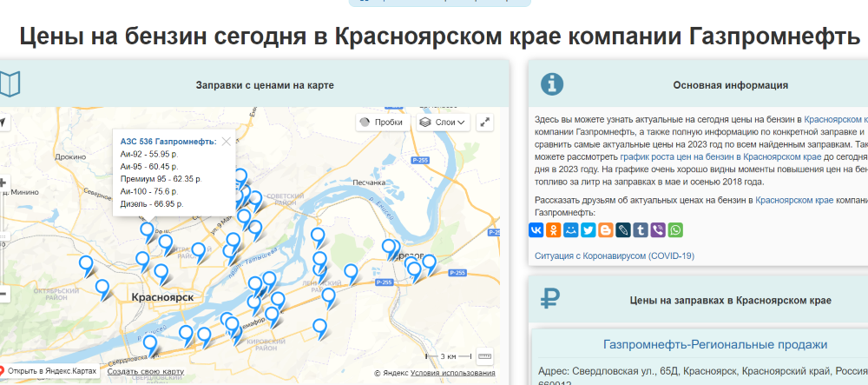Image resolution: width=868 pixels, height=385 pixels.
Task: Click the geolocation arrow on the map
Action: pos(2,123)
